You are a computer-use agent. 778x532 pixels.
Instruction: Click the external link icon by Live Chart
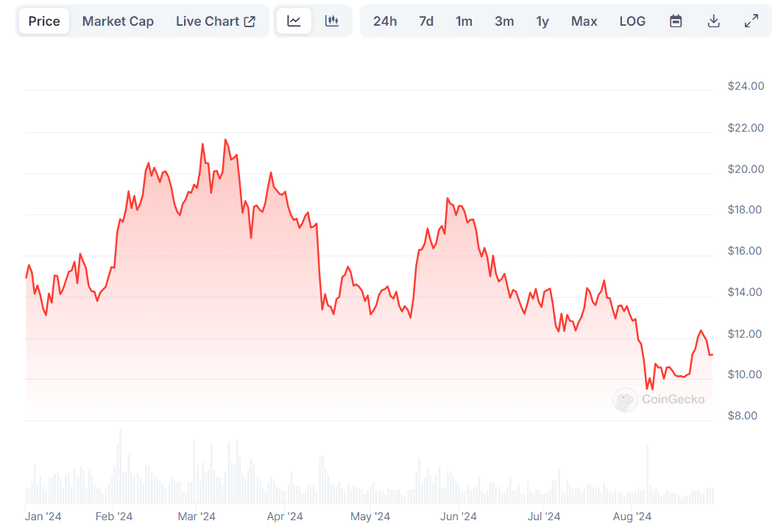pyautogui.click(x=250, y=21)
